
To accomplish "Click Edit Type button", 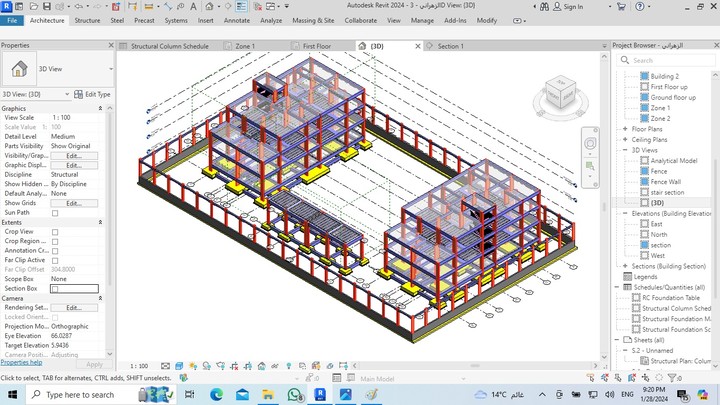I will point(92,94).
